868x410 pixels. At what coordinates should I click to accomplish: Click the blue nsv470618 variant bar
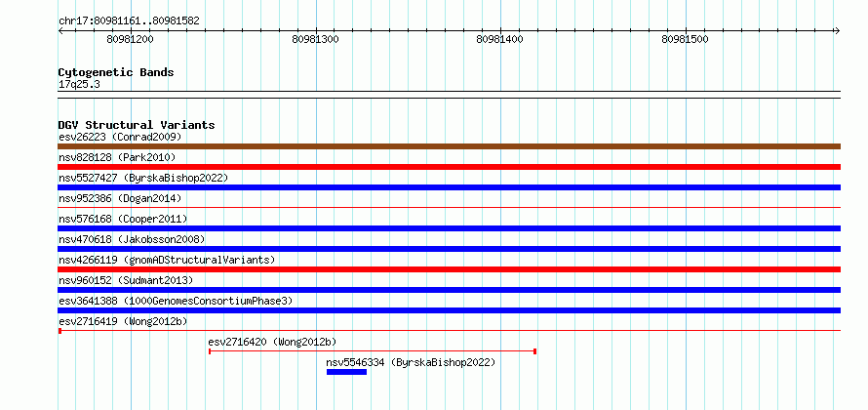(x=449, y=249)
